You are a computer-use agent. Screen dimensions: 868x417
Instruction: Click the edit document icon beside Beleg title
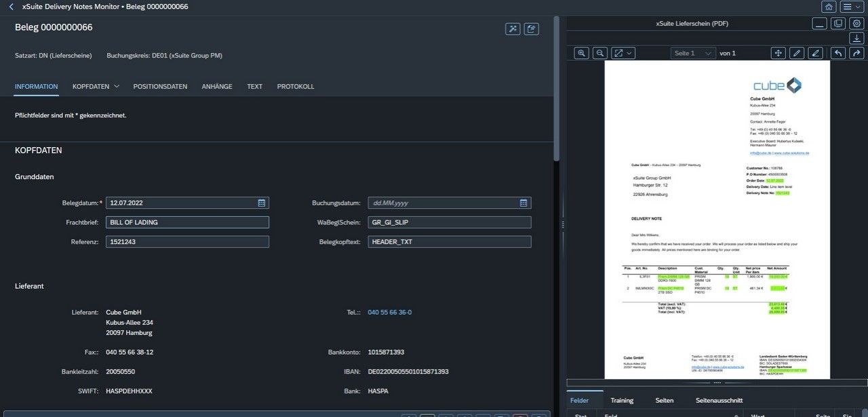pos(532,28)
